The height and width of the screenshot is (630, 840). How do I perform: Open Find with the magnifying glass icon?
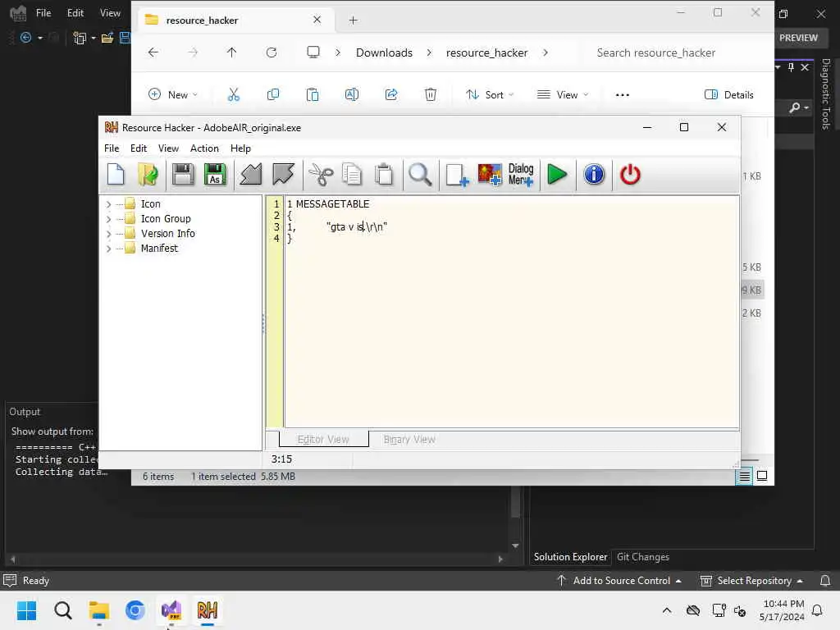(420, 175)
